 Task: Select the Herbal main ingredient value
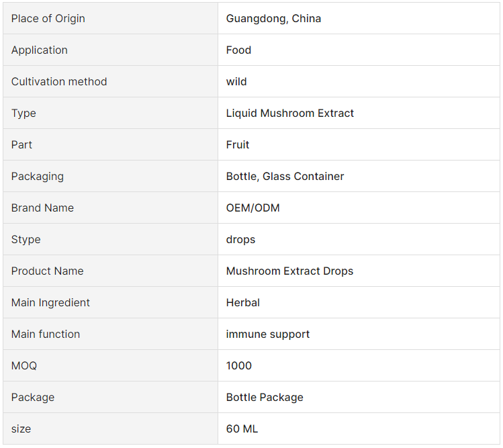[243, 303]
